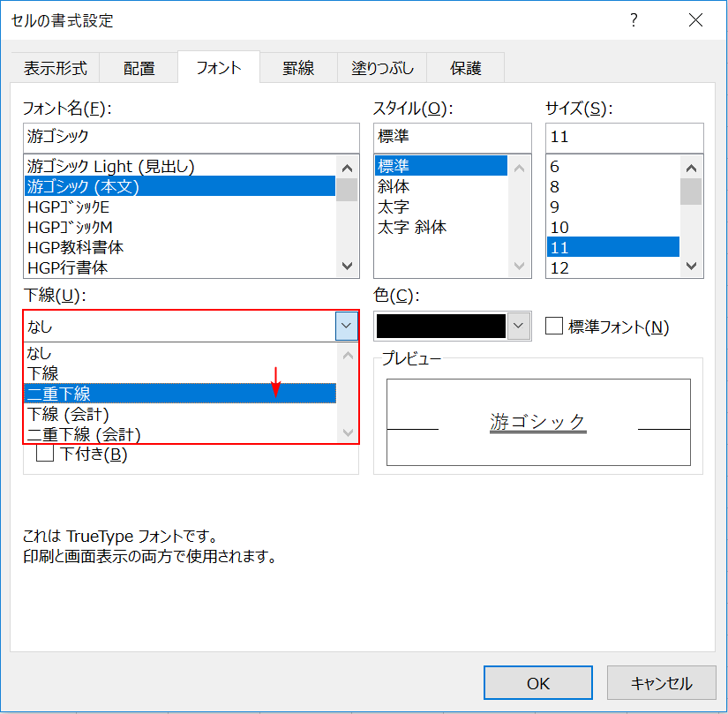Click the font list scroll-down arrow
The image size is (728, 714).
[347, 267]
